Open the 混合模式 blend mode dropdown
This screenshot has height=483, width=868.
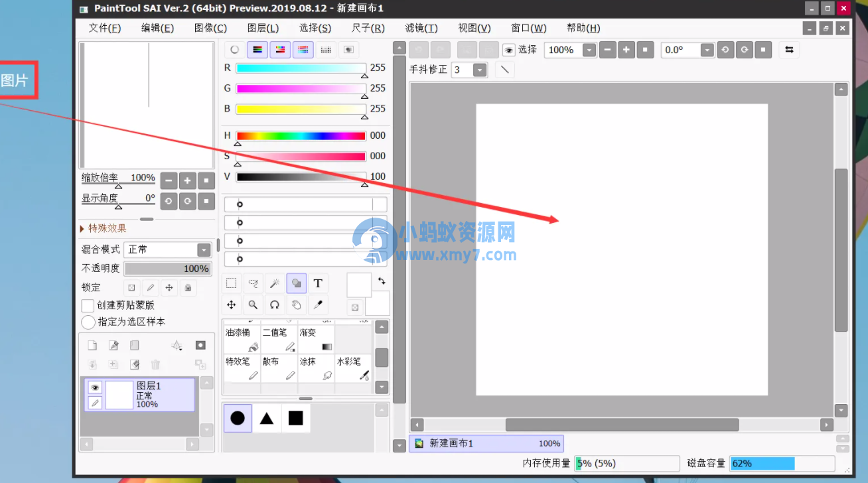click(x=203, y=249)
